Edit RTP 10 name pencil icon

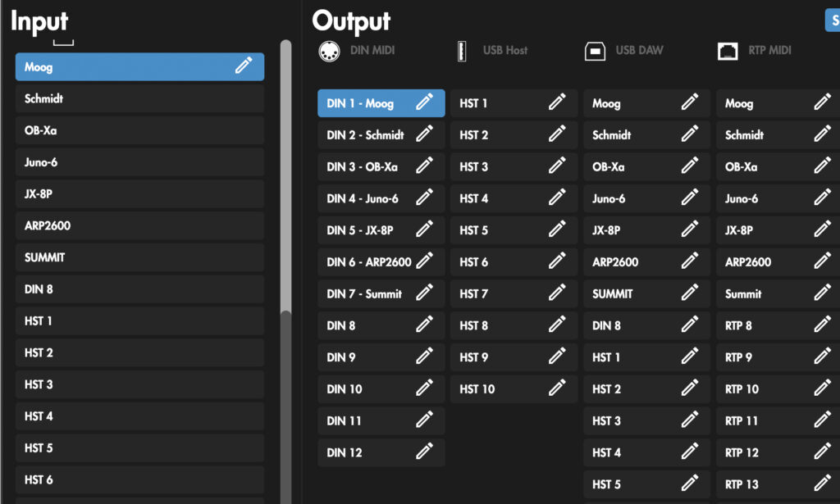tap(822, 388)
